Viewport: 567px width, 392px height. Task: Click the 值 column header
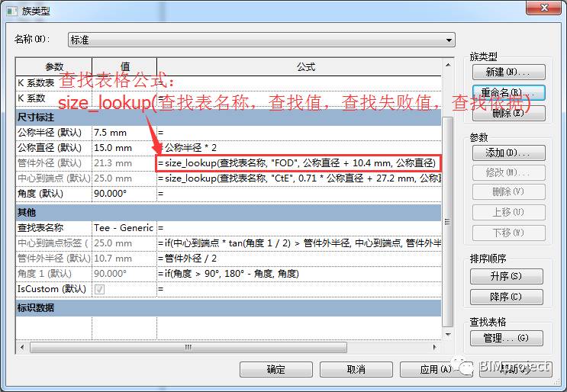pos(124,67)
